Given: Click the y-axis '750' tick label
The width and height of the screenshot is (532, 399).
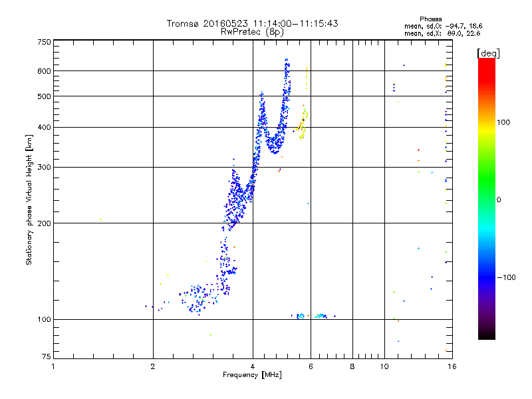Looking at the screenshot, I should (x=44, y=42).
